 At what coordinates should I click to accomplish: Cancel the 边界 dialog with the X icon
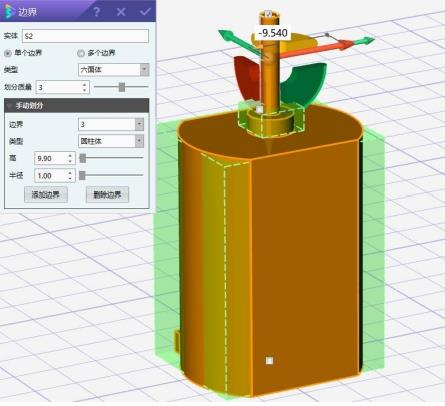pyautogui.click(x=121, y=12)
